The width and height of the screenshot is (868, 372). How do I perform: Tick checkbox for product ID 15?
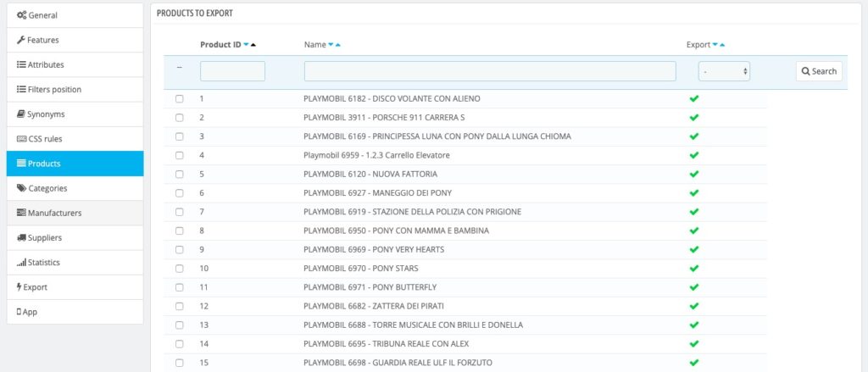coord(180,363)
